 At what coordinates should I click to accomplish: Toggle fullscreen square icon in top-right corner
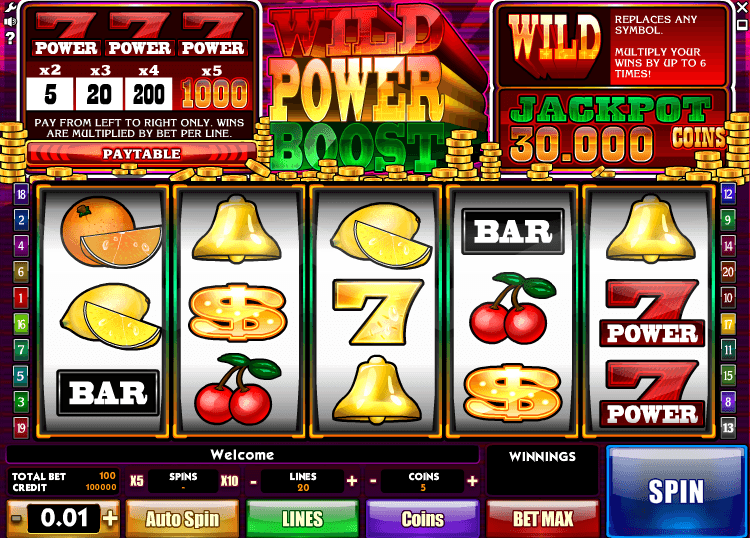point(743,23)
